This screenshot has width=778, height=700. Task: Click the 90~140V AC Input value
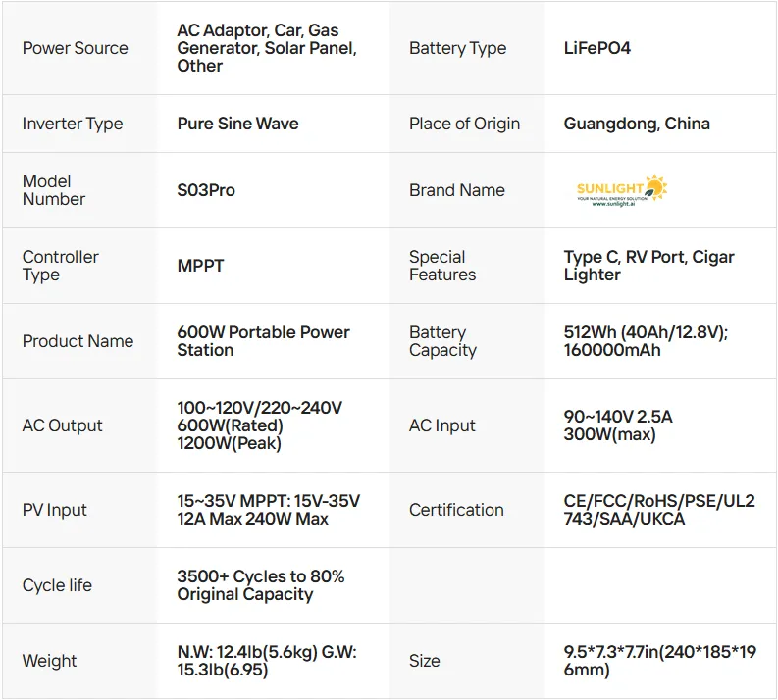coord(618,425)
